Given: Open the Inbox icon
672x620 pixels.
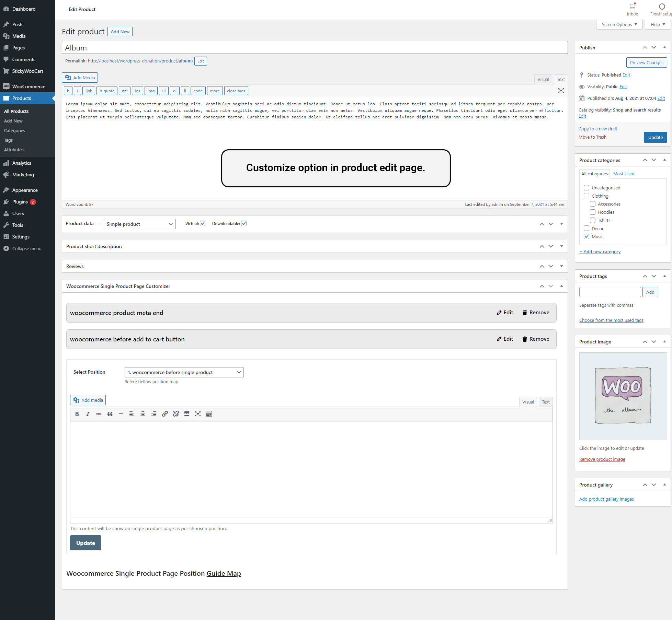Looking at the screenshot, I should click(633, 9).
